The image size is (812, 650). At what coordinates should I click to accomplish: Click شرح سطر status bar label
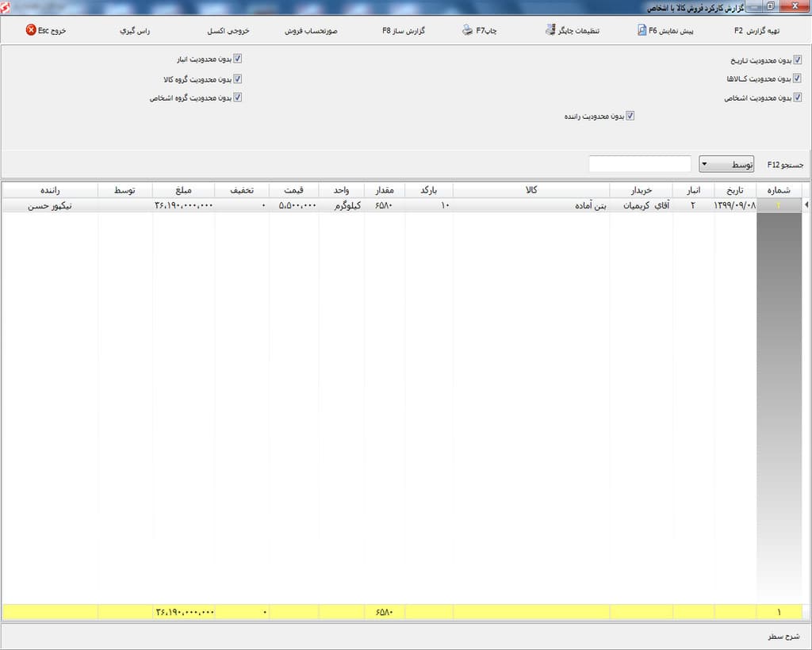pos(783,636)
